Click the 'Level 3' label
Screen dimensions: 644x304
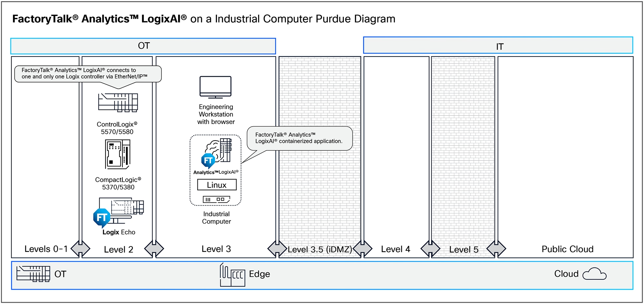click(x=216, y=249)
